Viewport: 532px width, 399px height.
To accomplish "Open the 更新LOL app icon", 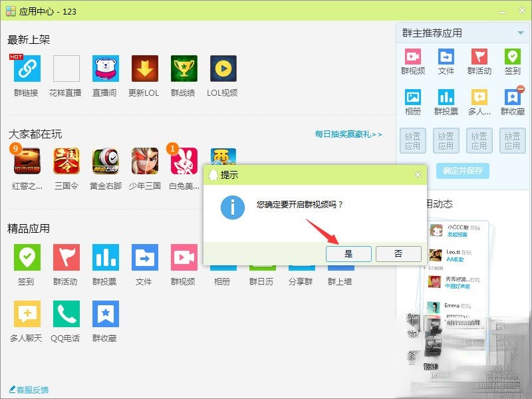I will coord(144,68).
